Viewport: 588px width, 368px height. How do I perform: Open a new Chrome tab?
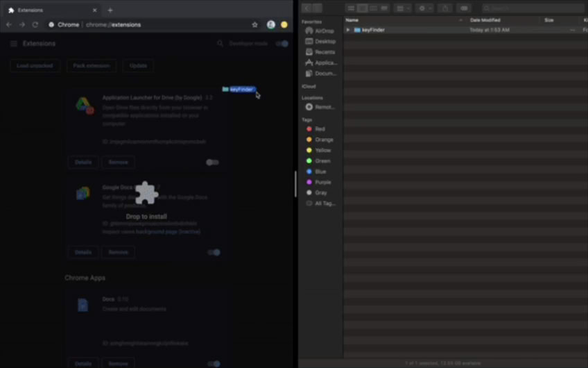110,10
